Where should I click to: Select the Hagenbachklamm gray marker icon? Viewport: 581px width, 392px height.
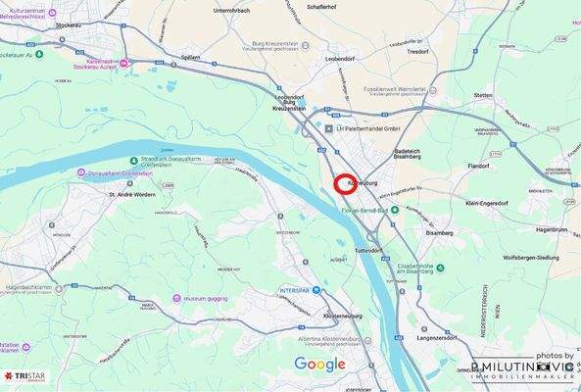[x=58, y=289]
